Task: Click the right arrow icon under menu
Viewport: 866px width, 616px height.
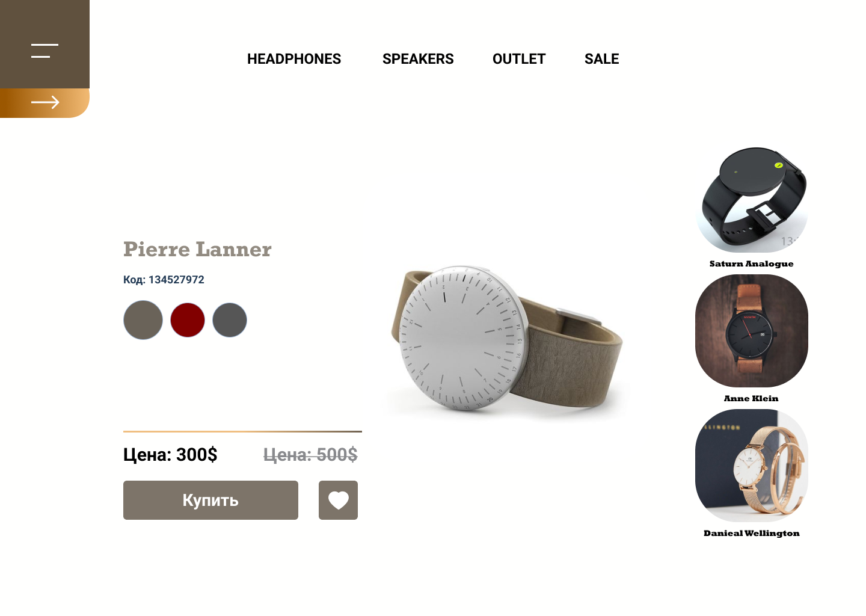Action: pyautogui.click(x=45, y=103)
